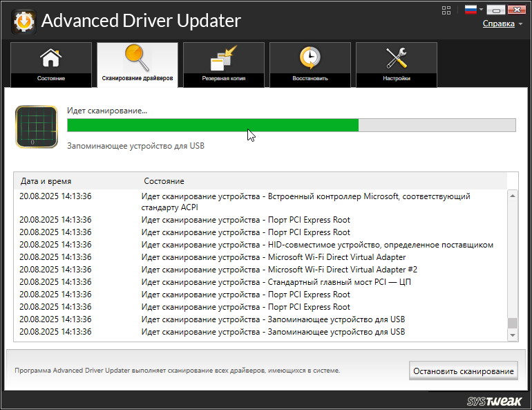Click the log scrollbar up arrow

pos(513,196)
